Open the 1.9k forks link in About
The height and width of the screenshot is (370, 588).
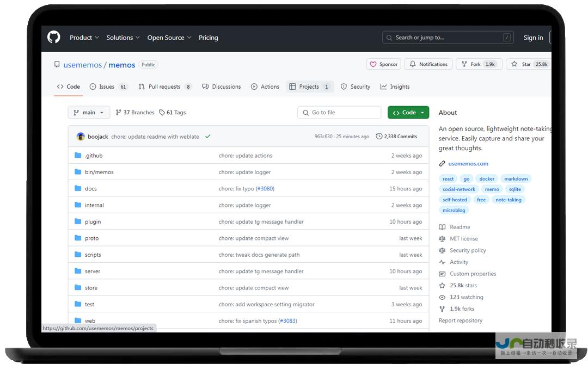[x=462, y=309]
